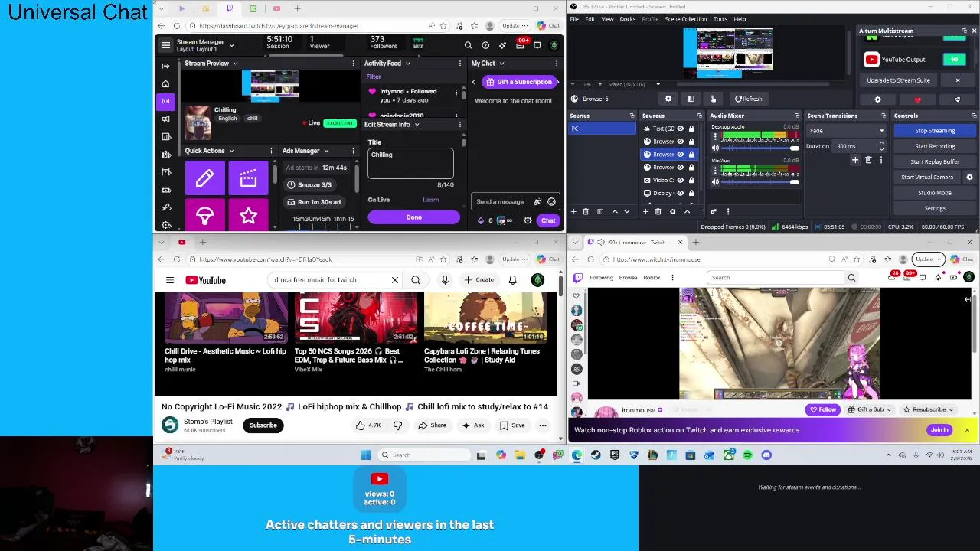
Task: Expand Stream Preview panel dropdown
Action: coord(235,64)
